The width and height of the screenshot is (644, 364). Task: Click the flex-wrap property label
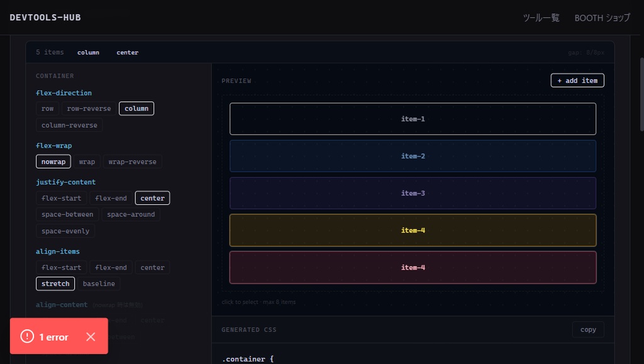[54, 146]
